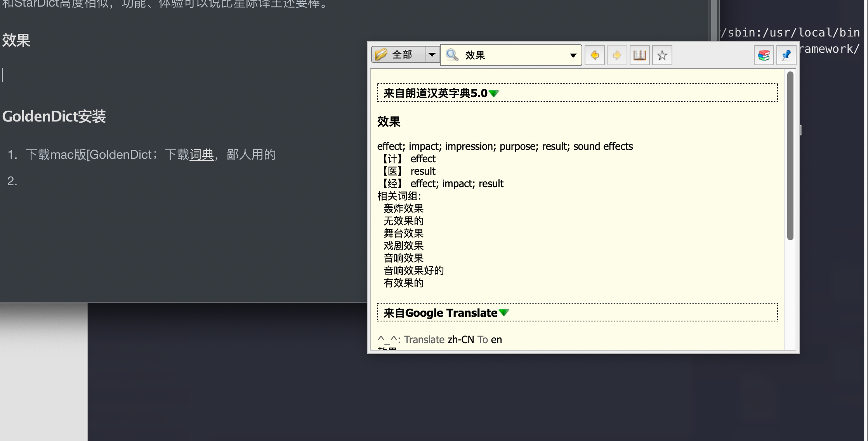Click the 来自Google Translate header

click(x=577, y=312)
